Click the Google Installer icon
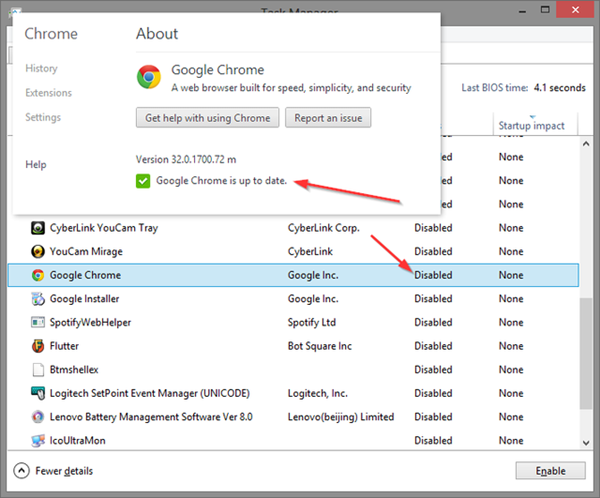 tap(38, 299)
